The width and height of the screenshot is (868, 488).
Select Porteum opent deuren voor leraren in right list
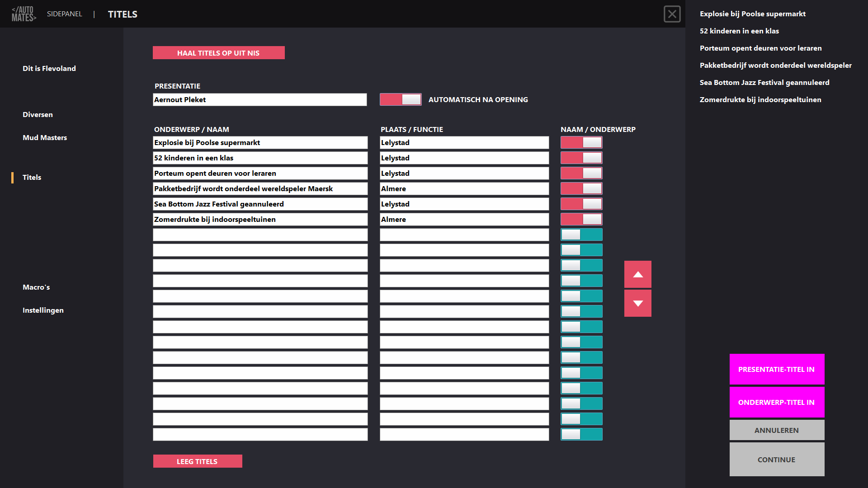(761, 48)
